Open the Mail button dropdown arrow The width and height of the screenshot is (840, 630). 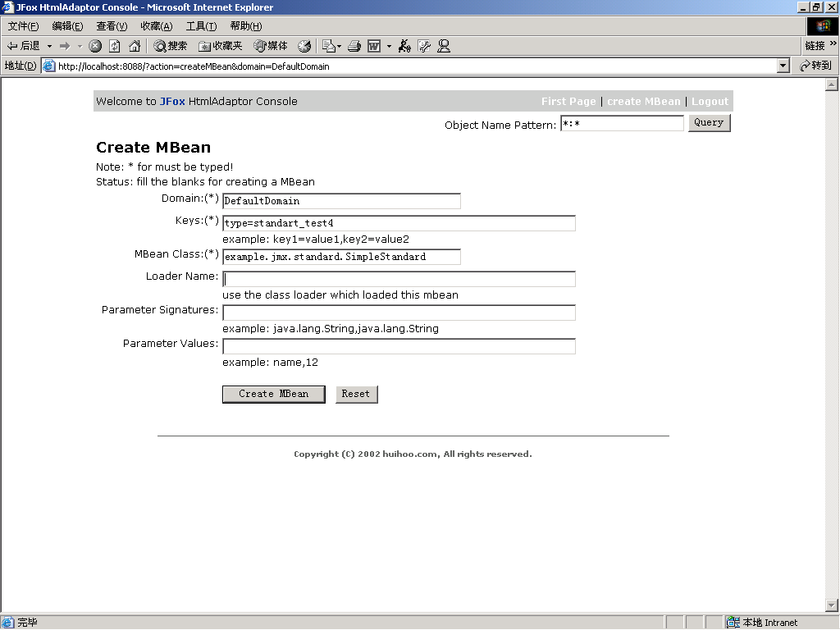tap(339, 46)
